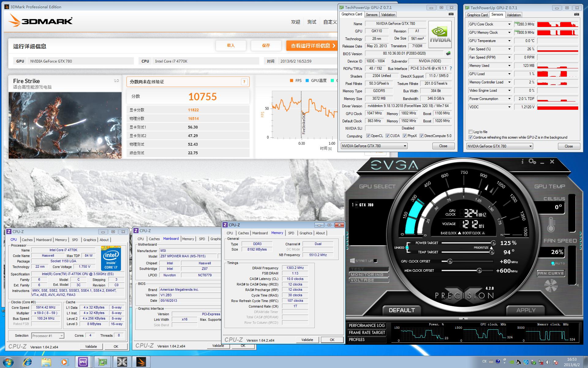
Task: Switch to 3DMark taskbar icon
Action: pyautogui.click(x=141, y=362)
